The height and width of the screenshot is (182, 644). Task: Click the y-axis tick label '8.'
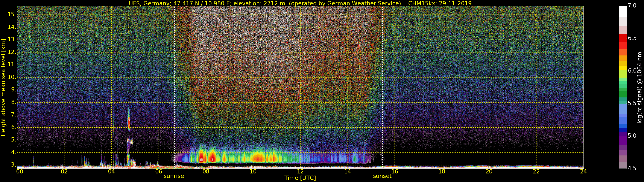point(14,102)
